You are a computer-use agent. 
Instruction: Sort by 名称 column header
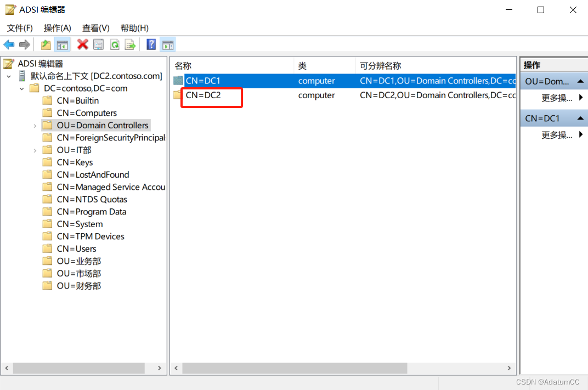pyautogui.click(x=233, y=66)
